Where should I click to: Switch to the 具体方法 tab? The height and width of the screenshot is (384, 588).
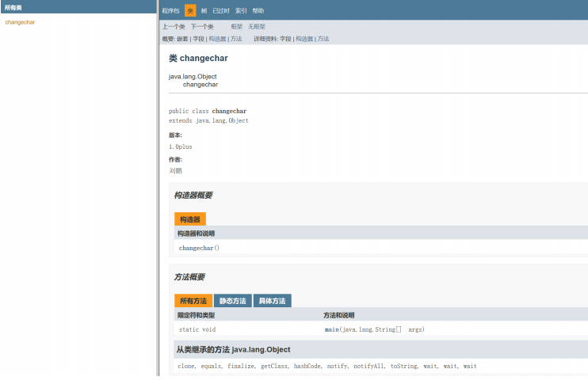[x=273, y=301]
